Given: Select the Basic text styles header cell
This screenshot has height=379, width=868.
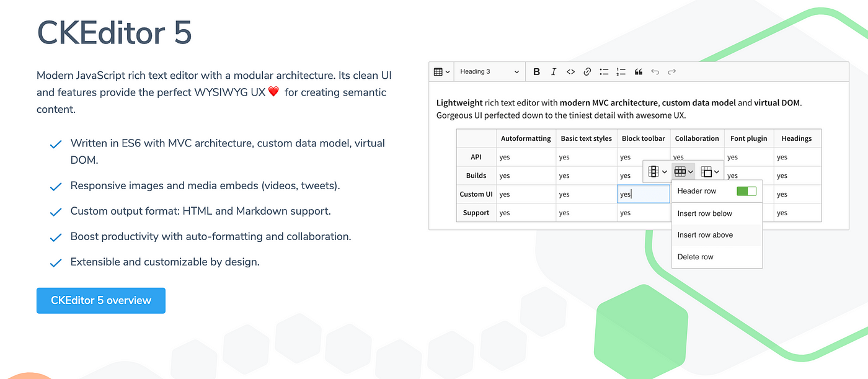Looking at the screenshot, I should click(587, 138).
